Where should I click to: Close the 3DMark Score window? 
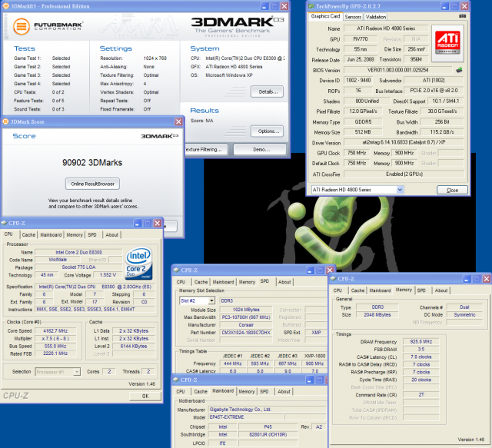tap(178, 121)
